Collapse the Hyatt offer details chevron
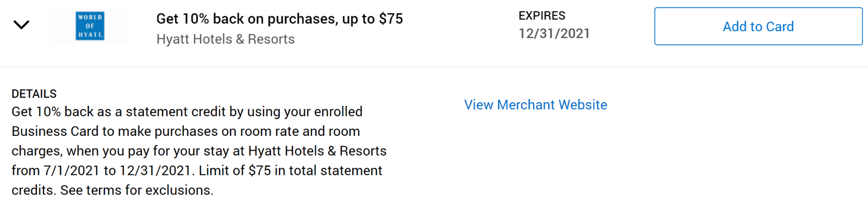 point(21,25)
